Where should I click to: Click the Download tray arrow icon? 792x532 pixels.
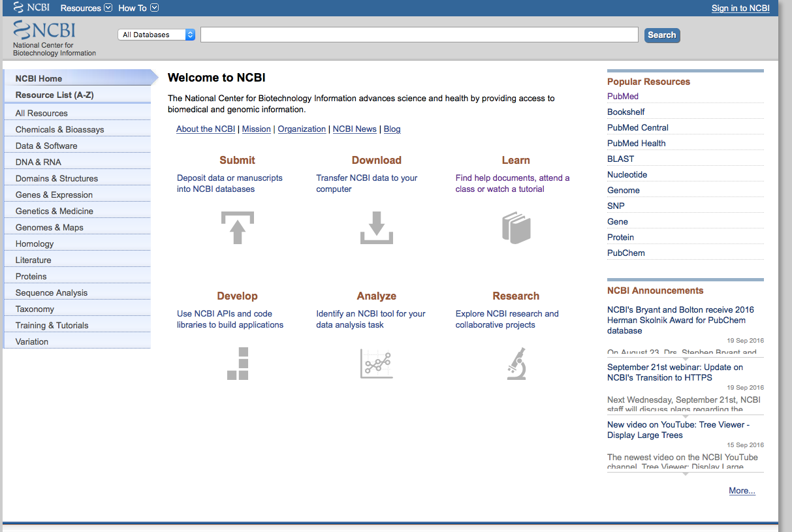(377, 228)
